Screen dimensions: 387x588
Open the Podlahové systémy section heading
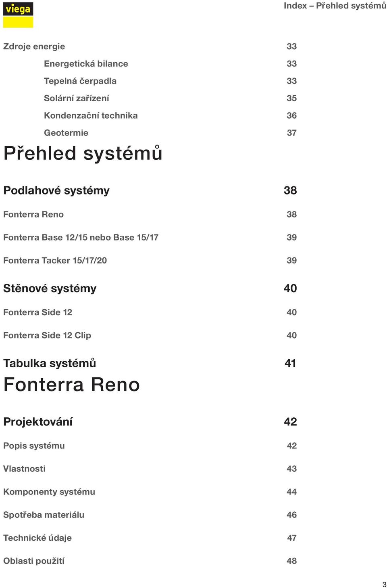(x=56, y=190)
